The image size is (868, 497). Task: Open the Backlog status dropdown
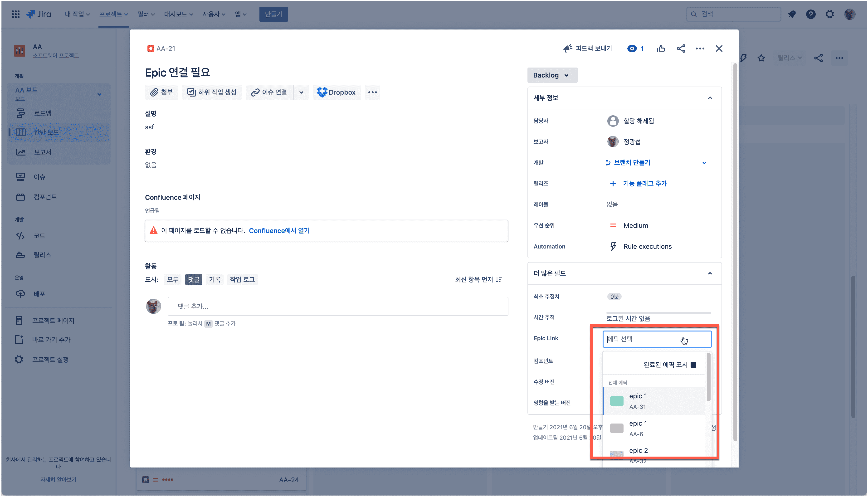pyautogui.click(x=552, y=75)
